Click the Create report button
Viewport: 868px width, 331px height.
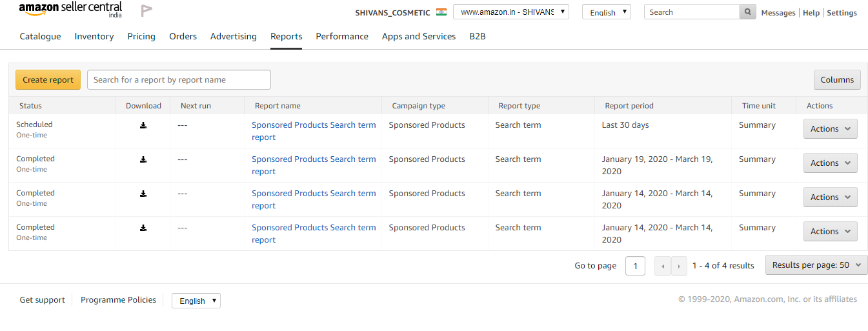[48, 80]
